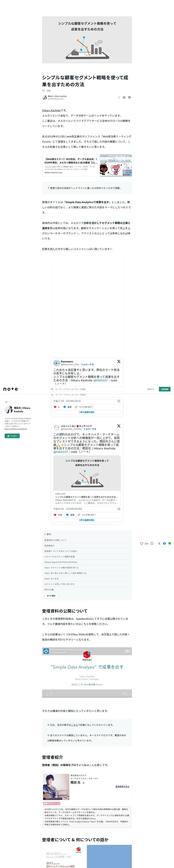Open info icon on メルヘンくみこ tweet
This screenshot has height=868, width=174.
point(119,509)
